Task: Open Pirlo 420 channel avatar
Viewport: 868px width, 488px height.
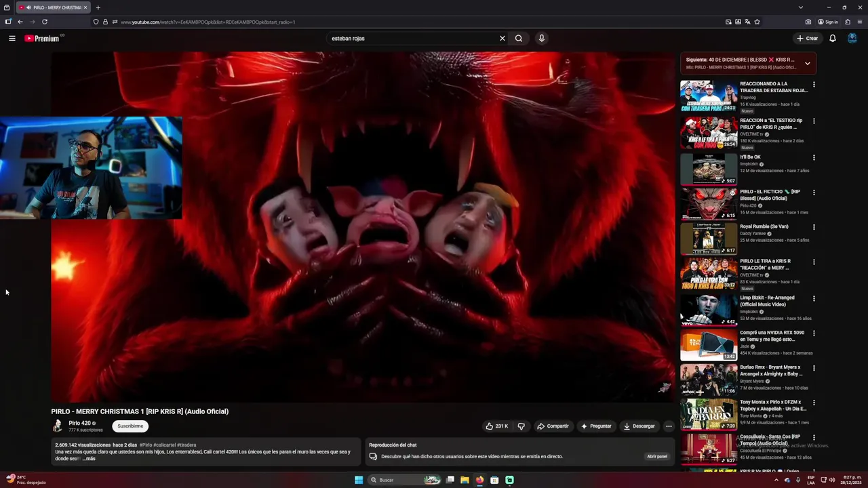Action: click(58, 426)
